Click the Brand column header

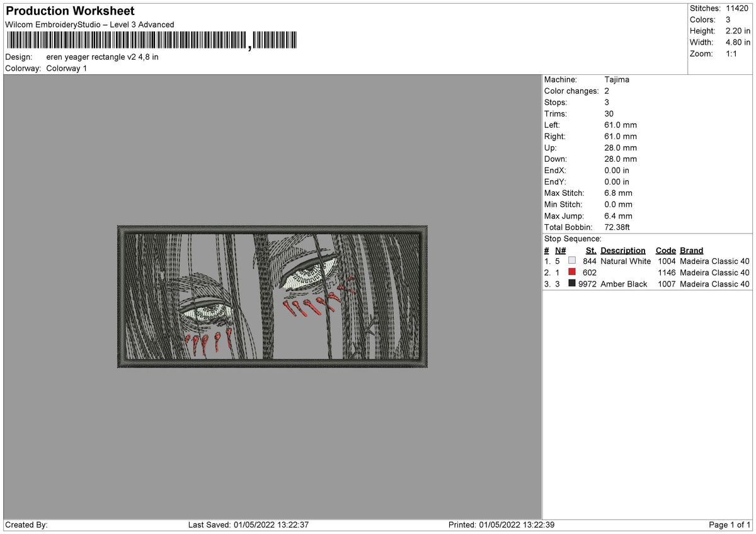(691, 250)
